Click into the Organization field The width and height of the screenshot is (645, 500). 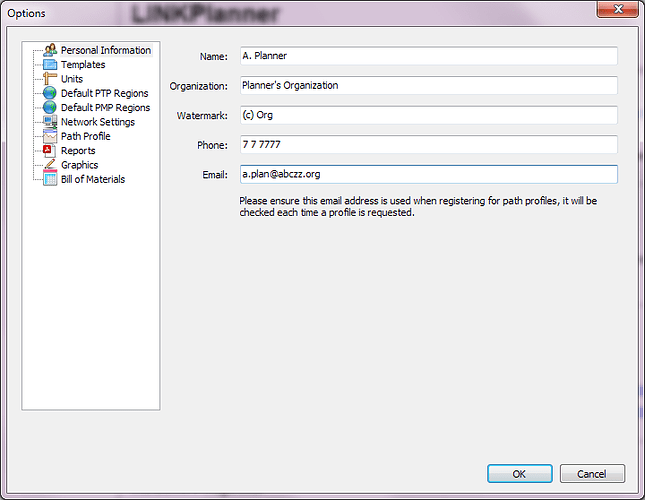pyautogui.click(x=429, y=86)
